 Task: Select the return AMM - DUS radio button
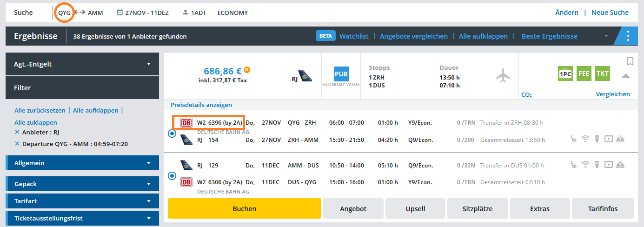tap(173, 176)
